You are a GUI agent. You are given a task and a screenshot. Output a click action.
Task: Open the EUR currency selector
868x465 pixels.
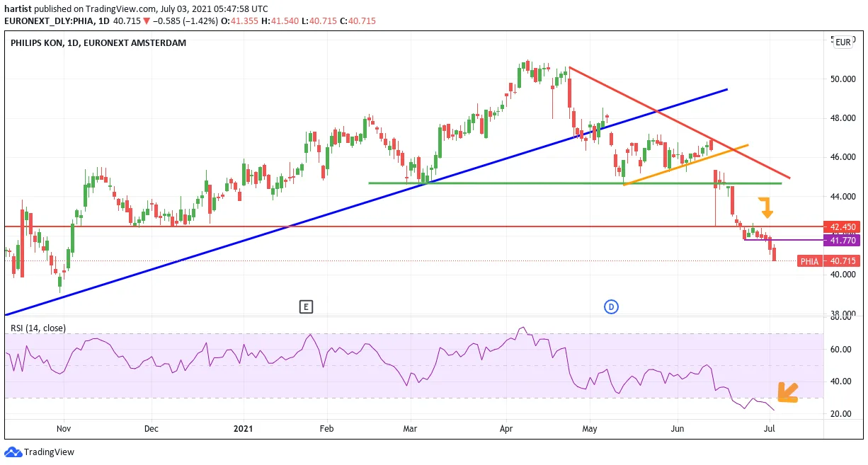[843, 42]
